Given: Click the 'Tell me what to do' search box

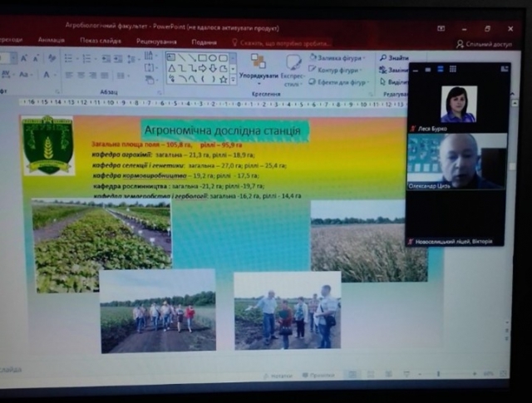Looking at the screenshot, I should click(281, 43).
